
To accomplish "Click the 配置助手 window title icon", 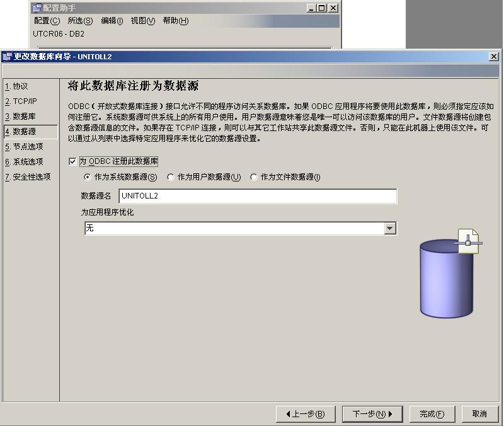I will [37, 8].
